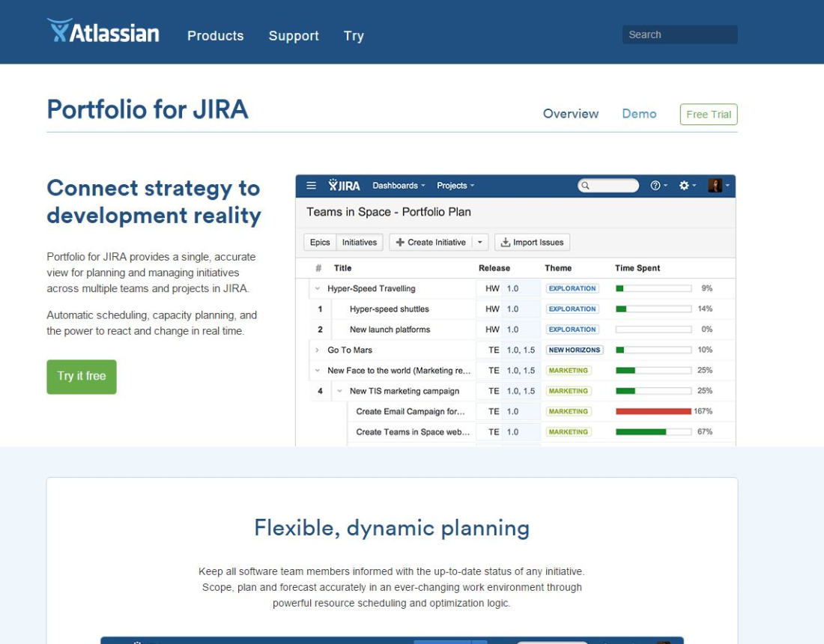Open the Products menu
The height and width of the screenshot is (644, 824).
coord(216,36)
